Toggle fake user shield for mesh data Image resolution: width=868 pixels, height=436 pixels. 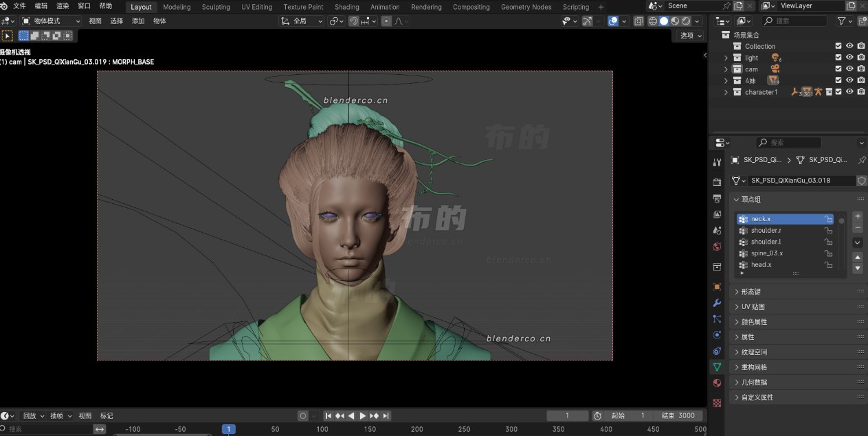[862, 181]
